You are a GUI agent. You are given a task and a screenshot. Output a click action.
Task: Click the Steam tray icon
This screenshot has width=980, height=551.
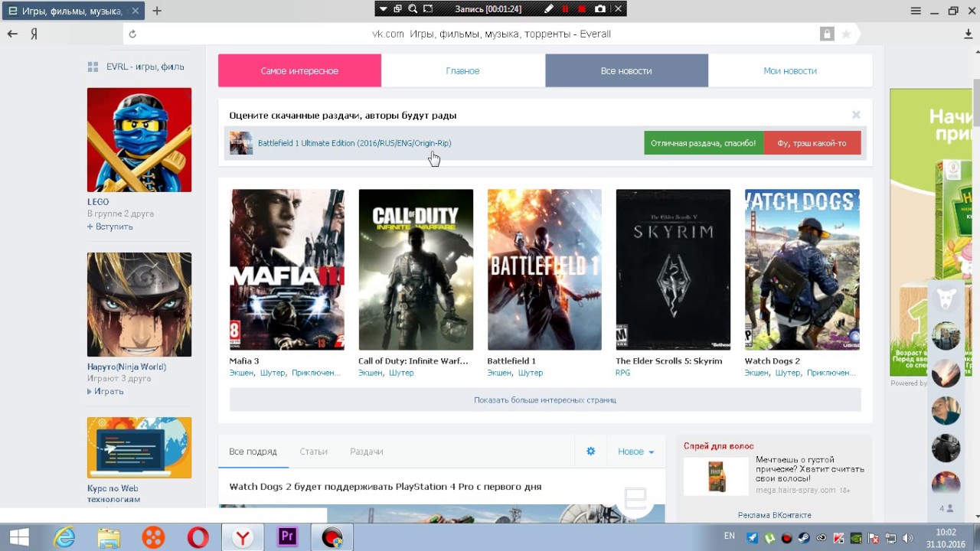pyautogui.click(x=804, y=538)
